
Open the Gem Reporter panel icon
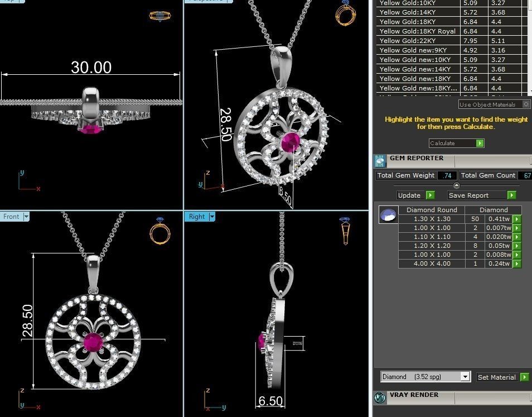[380, 161]
